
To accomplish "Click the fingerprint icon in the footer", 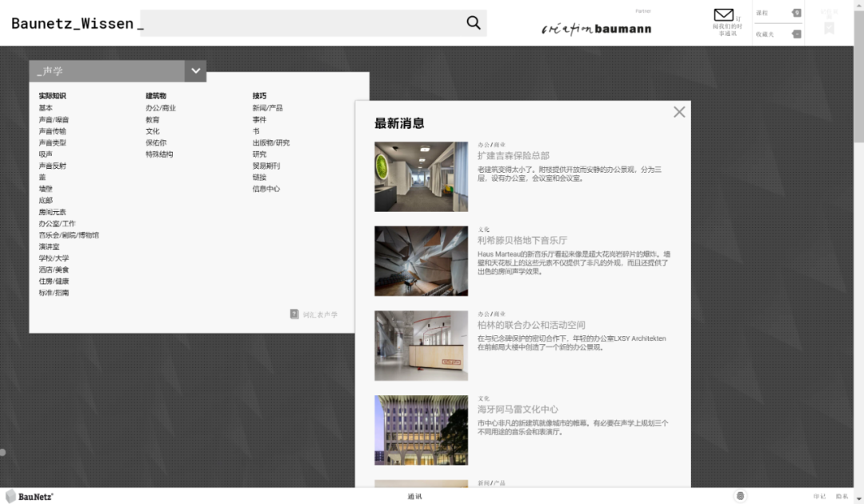I will tap(740, 496).
